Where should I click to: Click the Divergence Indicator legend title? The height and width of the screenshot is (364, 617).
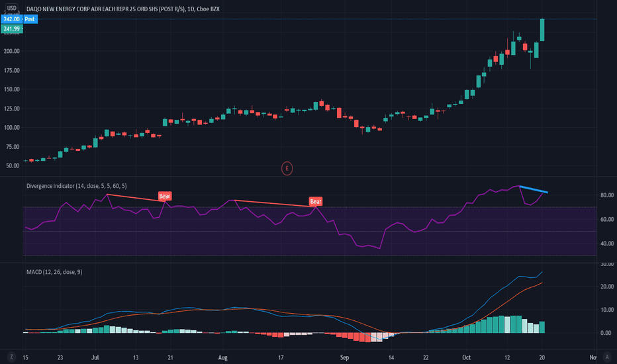[x=76, y=186]
